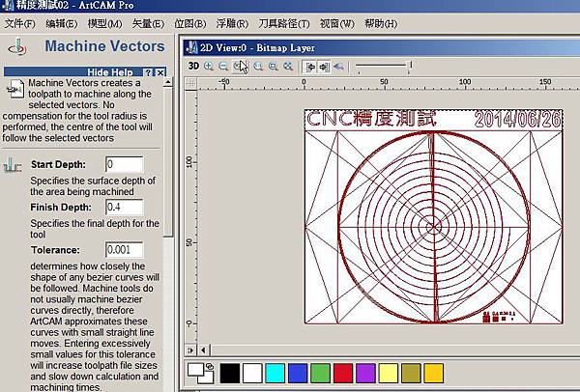The height and width of the screenshot is (392, 580).
Task: Open the 编辑(E) menu
Action: coord(62,23)
